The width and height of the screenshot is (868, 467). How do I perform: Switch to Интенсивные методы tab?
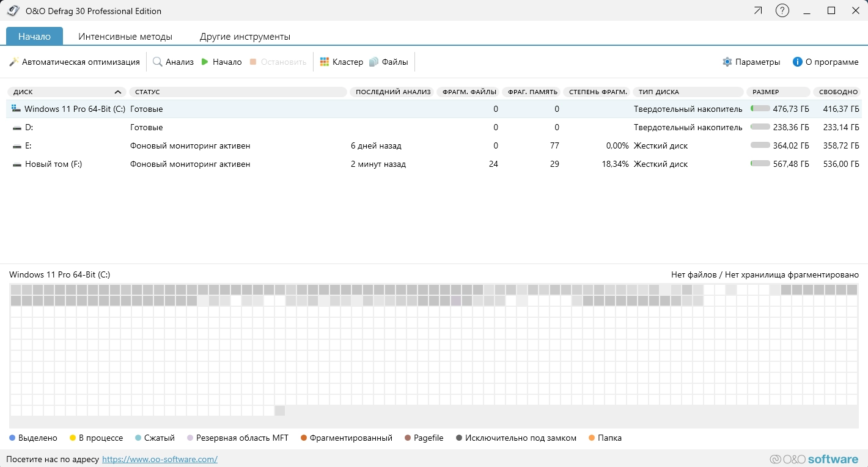tap(125, 37)
